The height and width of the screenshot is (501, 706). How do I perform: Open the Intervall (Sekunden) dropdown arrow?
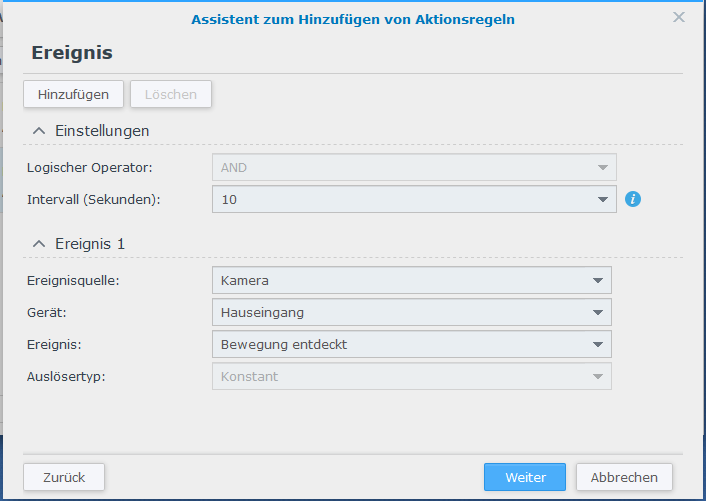[x=602, y=199]
